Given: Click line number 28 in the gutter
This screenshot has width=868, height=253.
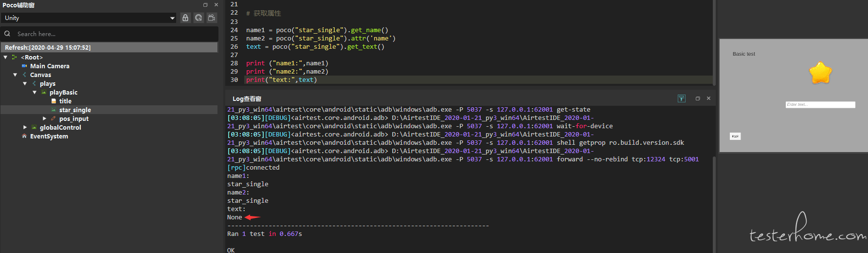Looking at the screenshot, I should coord(234,63).
